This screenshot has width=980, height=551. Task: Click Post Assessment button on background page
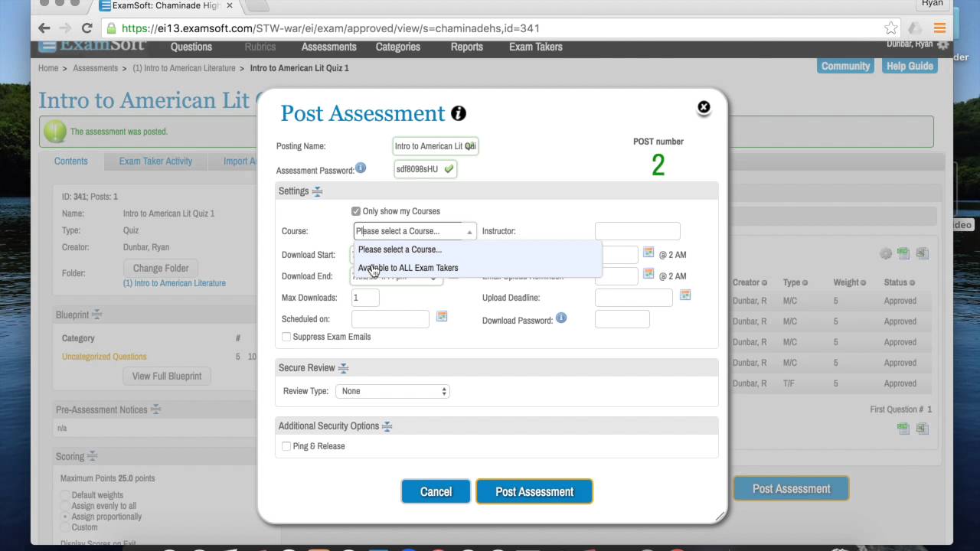[791, 488]
